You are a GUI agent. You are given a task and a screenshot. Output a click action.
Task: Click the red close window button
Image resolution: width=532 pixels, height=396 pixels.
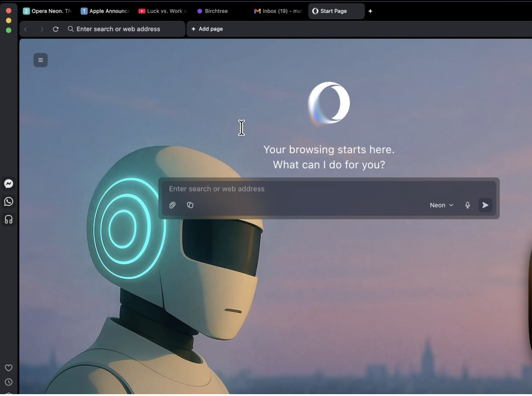pos(8,11)
